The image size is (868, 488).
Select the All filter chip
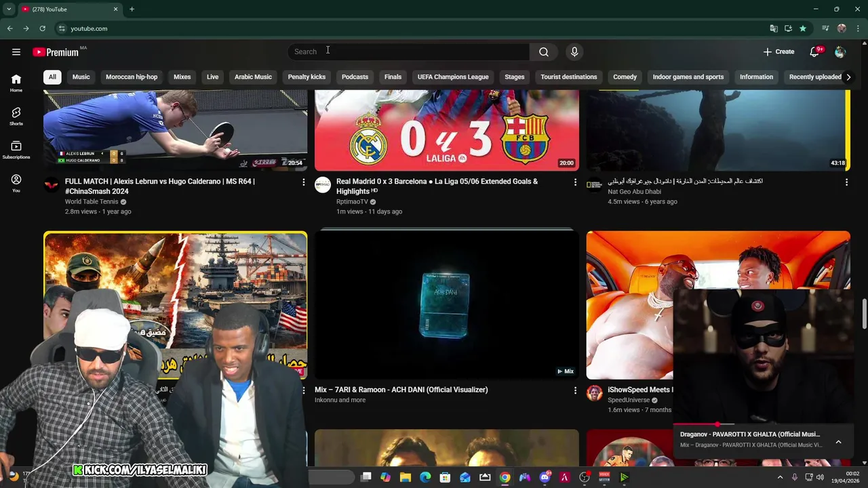pos(52,77)
